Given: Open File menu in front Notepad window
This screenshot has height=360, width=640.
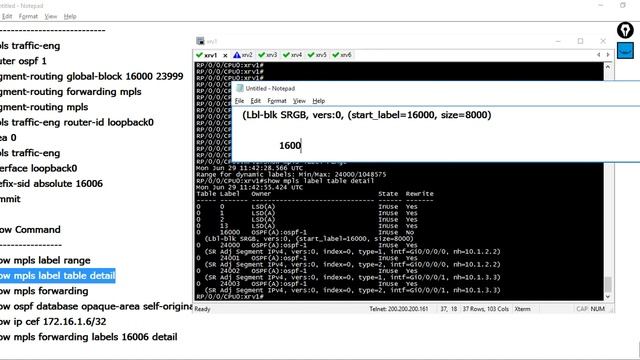Looking at the screenshot, I should pos(239,101).
